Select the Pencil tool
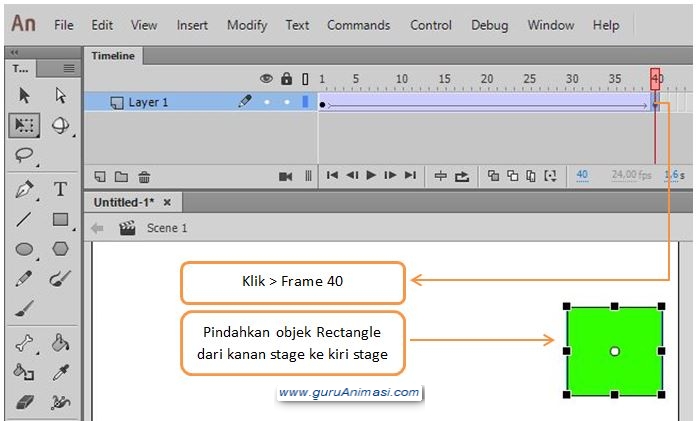Screen dimensions: 698x421 pos(24,279)
